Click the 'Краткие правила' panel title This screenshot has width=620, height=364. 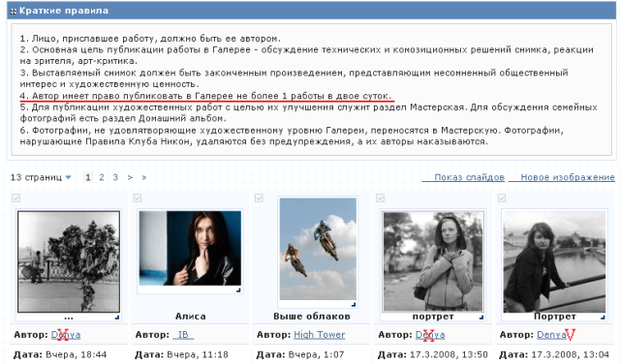click(64, 11)
